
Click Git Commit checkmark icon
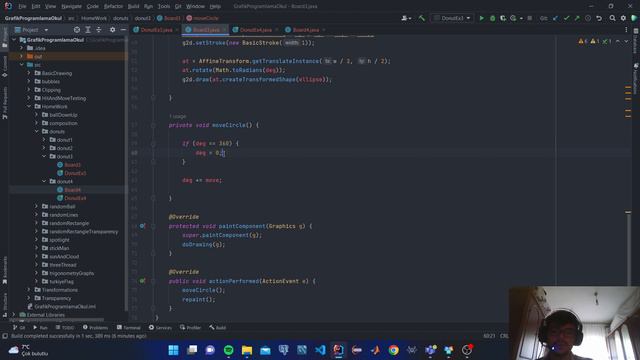click(567, 18)
